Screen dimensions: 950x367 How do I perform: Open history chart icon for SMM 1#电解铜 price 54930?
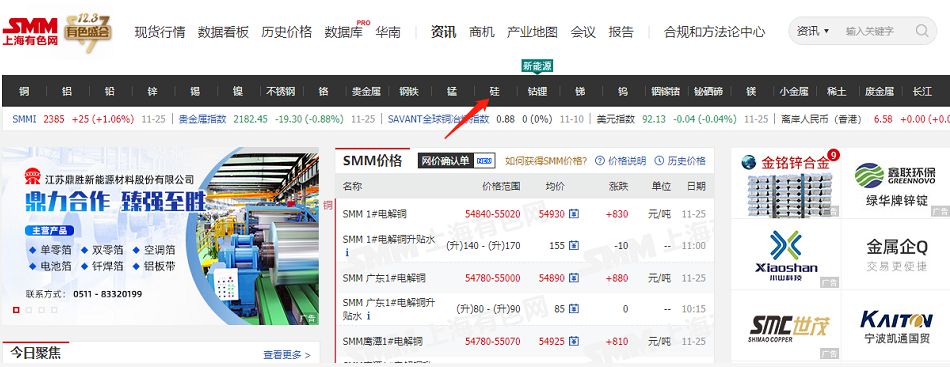(574, 214)
